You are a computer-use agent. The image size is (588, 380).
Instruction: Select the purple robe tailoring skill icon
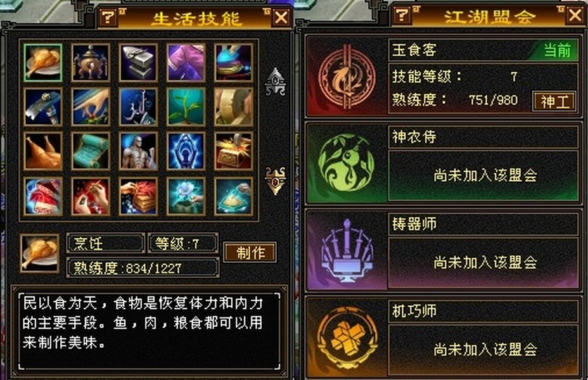(186, 63)
